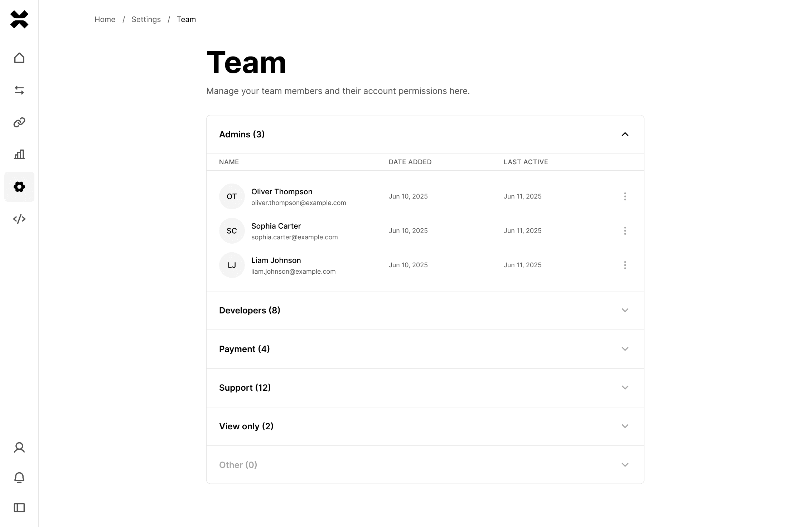Image resolution: width=812 pixels, height=527 pixels.
Task: Open the user profile icon
Action: pyautogui.click(x=19, y=448)
